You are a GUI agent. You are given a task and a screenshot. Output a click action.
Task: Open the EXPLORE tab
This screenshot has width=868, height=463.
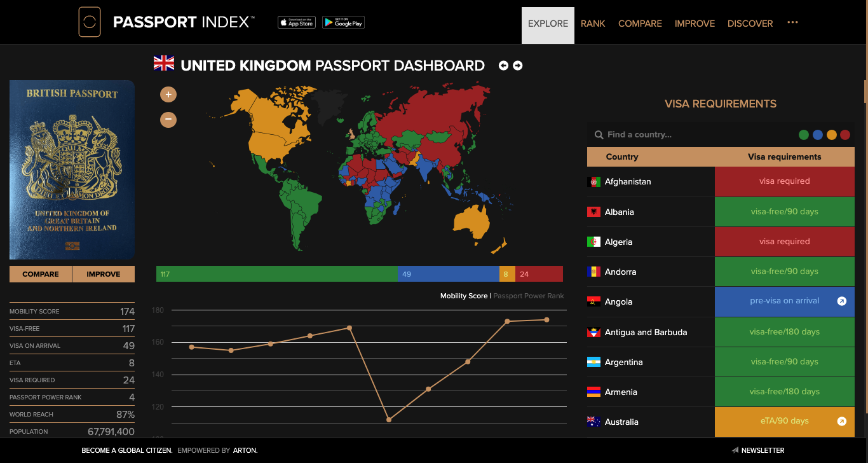click(548, 25)
